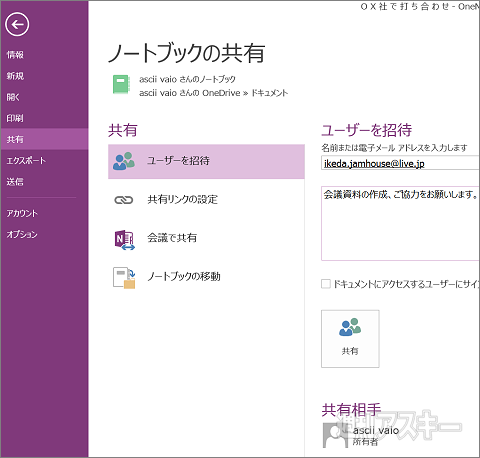Click the people icon beside ユーザーを招待
The image size is (480, 458).
[x=124, y=161]
